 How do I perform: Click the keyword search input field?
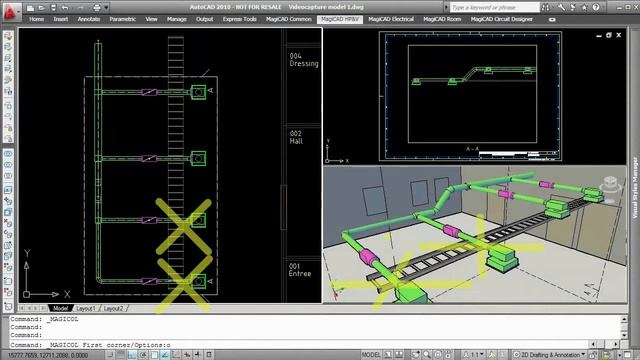tap(494, 7)
